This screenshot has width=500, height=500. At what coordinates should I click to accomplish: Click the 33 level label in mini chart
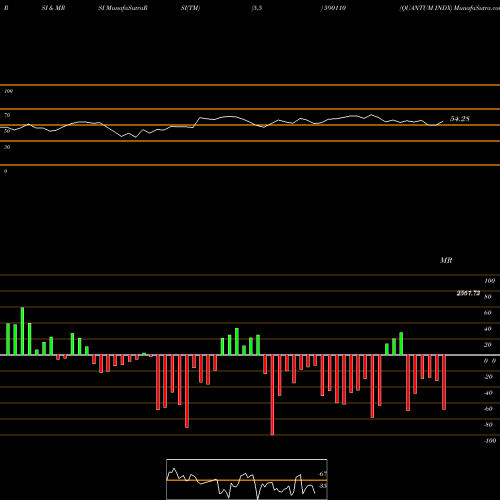click(322, 486)
